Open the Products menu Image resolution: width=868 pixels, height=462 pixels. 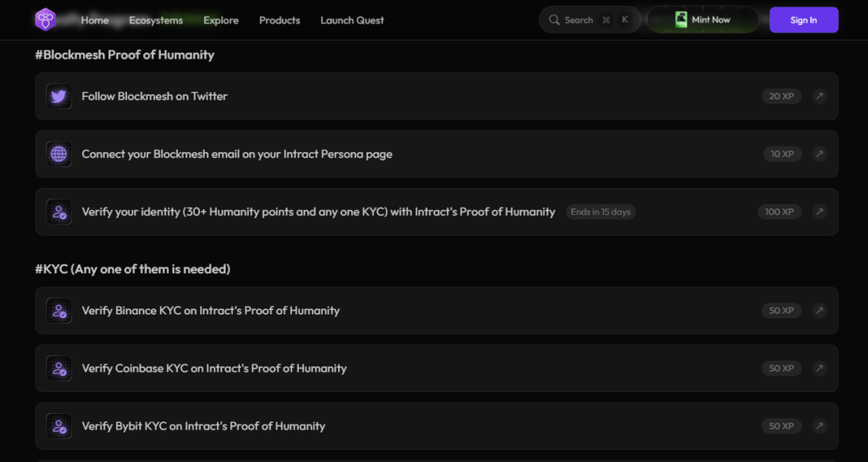coord(280,20)
